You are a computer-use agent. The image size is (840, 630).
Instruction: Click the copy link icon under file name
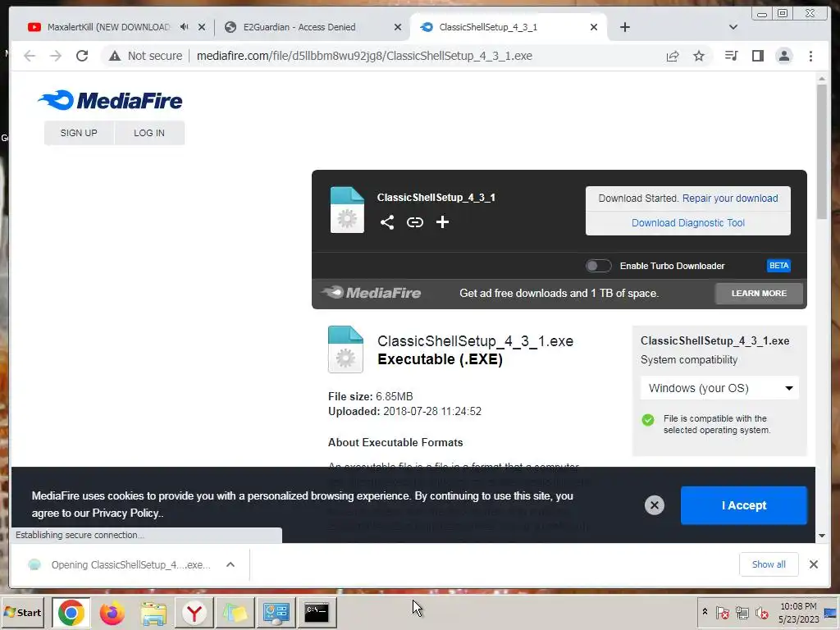[x=414, y=222]
